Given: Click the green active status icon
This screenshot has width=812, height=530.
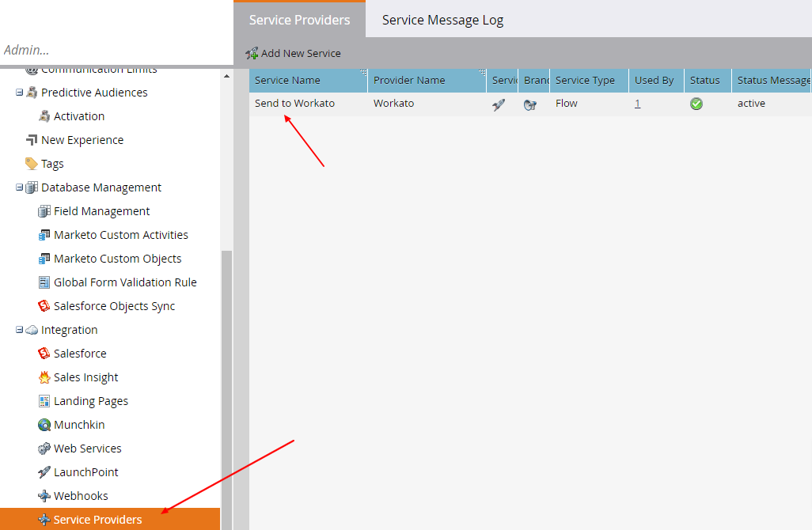Looking at the screenshot, I should pyautogui.click(x=696, y=104).
